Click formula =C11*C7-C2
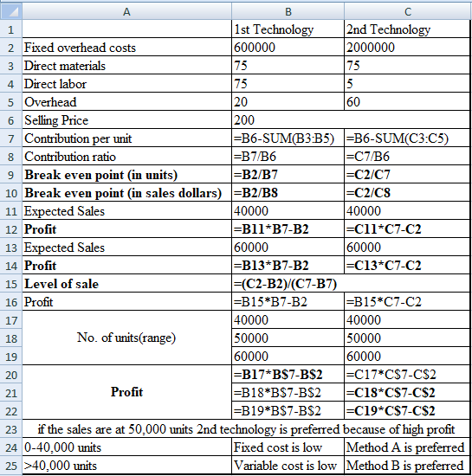 (407, 229)
